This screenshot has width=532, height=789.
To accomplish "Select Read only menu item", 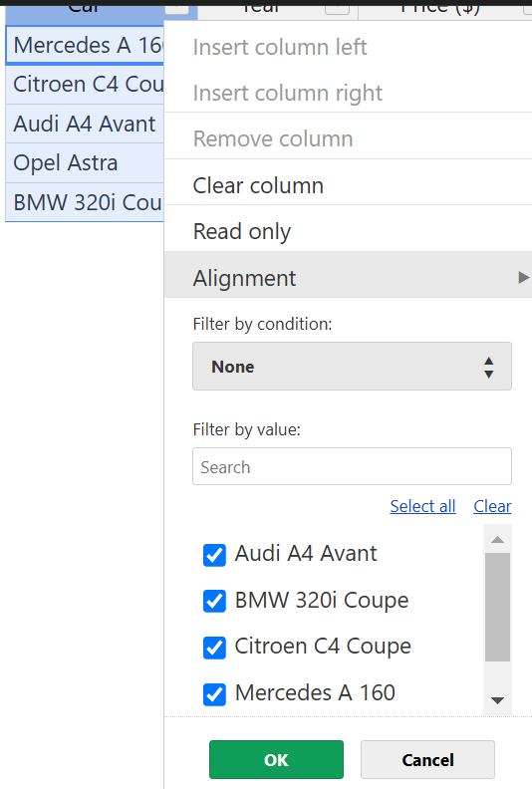I will [348, 231].
